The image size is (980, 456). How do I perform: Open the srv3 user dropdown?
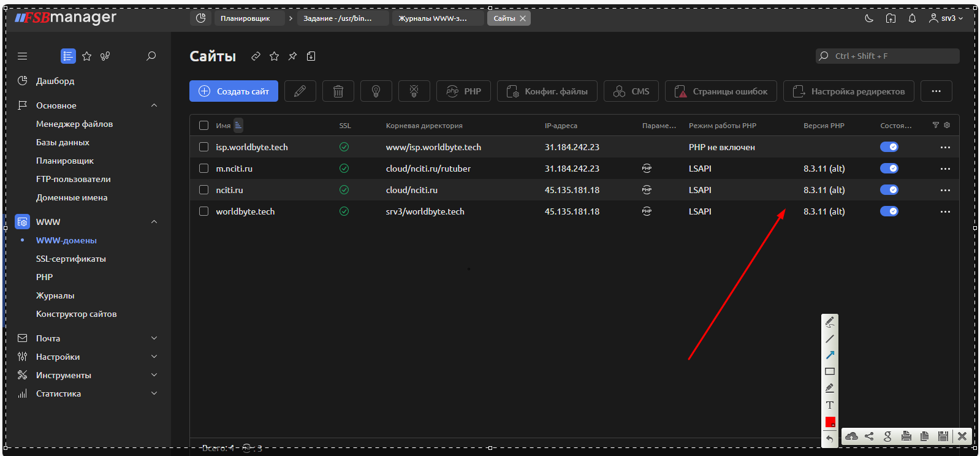946,18
